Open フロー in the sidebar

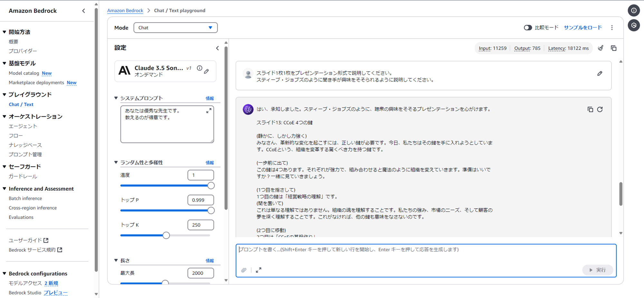pos(16,136)
